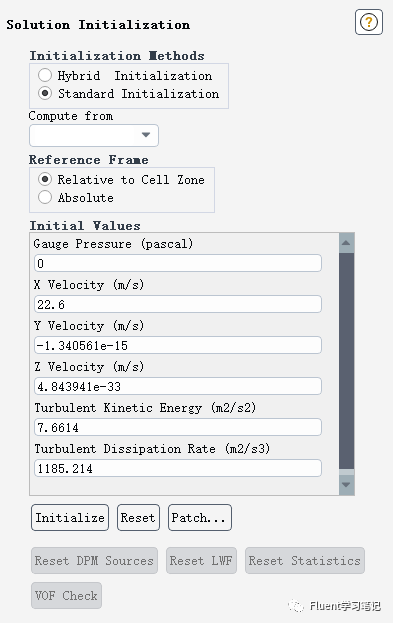The width and height of the screenshot is (393, 623).
Task: Open the help question mark icon
Action: [368, 22]
